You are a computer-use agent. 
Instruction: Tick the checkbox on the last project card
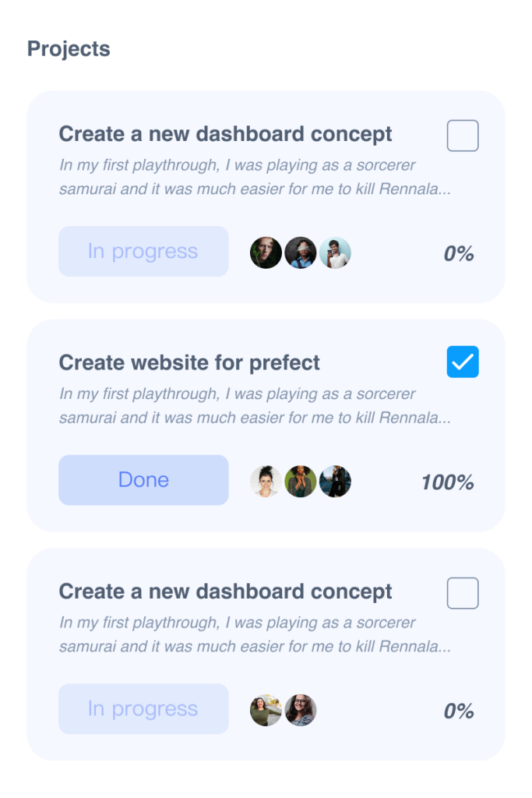coord(463,593)
